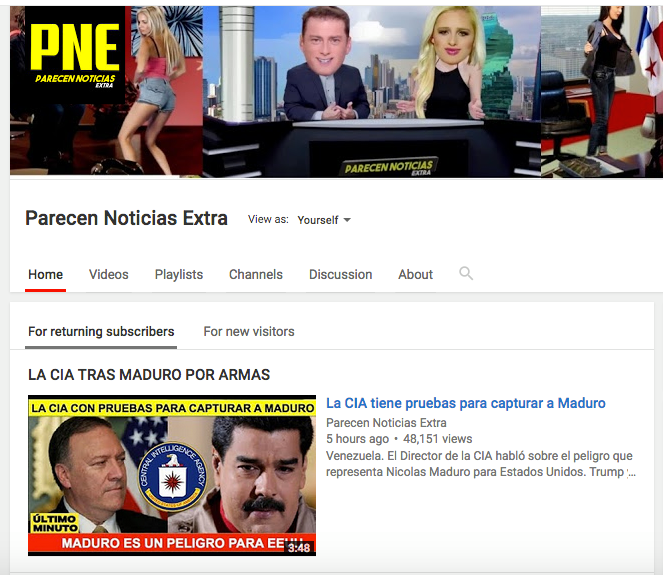Expand the View as Yourself dropdown arrow

(347, 220)
